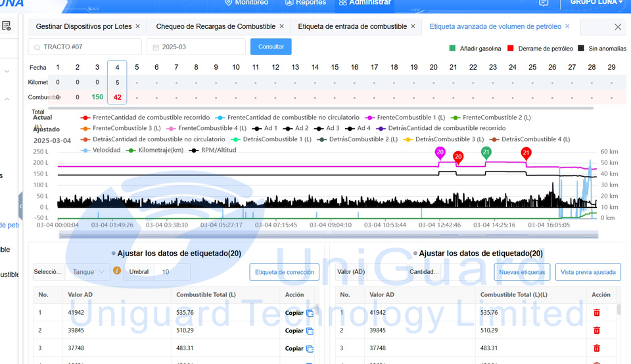This screenshot has width=631, height=364.
Task: Switch to Etiqueta de entrada de combustible tab
Action: [x=352, y=26]
